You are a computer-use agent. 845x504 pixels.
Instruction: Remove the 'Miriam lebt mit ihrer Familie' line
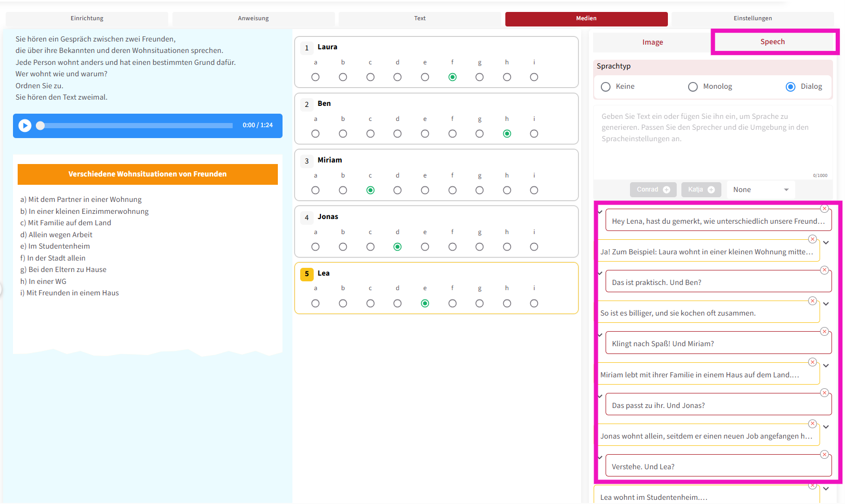pos(812,362)
